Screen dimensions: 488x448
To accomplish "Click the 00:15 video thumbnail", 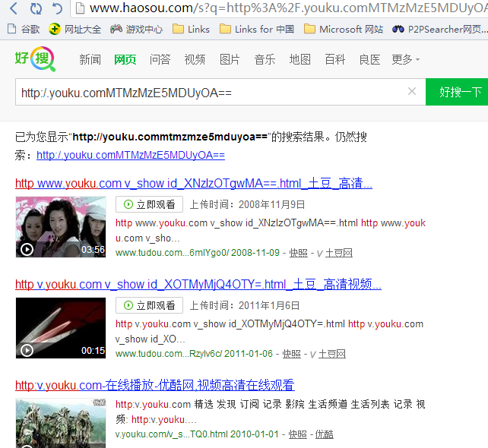I will point(61,328).
